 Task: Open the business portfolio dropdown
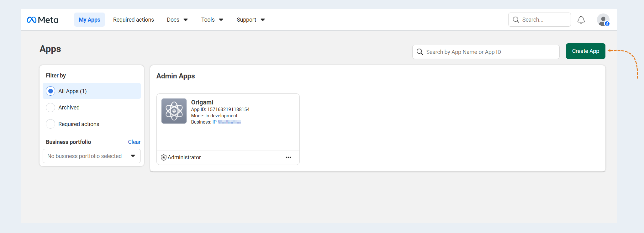(92, 156)
